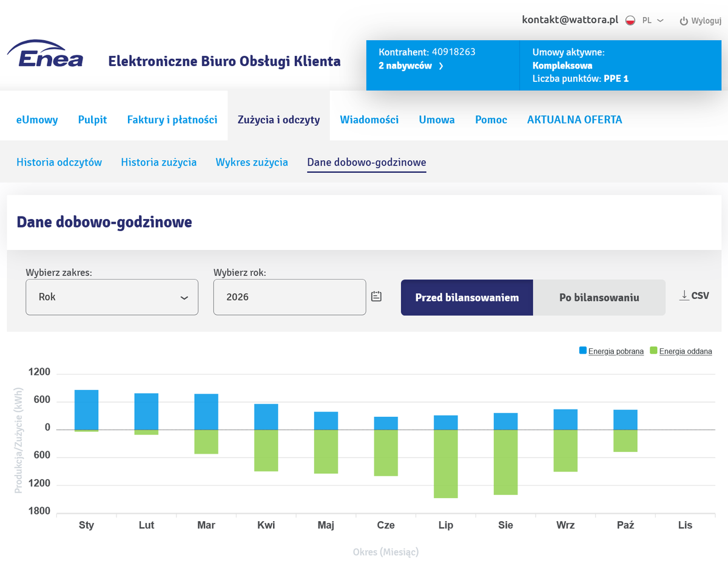Click the Polish flag icon
The image size is (728, 566).
pos(630,20)
